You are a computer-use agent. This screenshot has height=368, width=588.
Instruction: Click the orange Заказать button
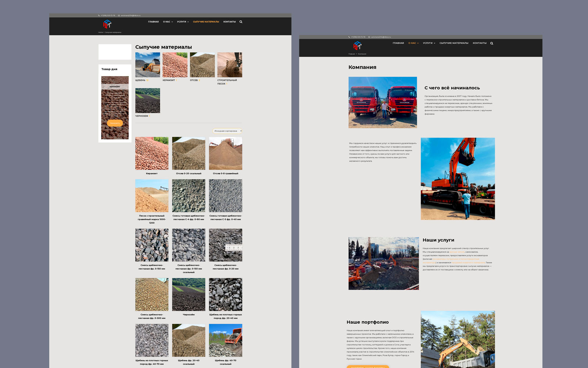pos(115,123)
